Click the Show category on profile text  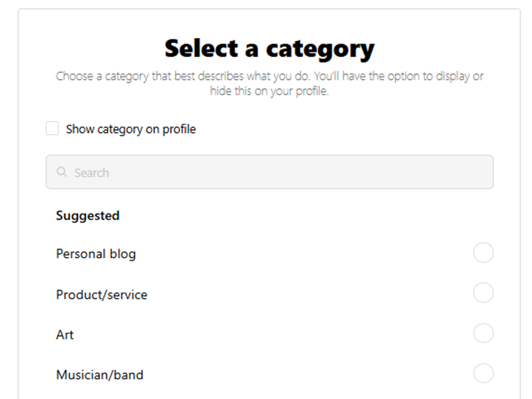130,128
